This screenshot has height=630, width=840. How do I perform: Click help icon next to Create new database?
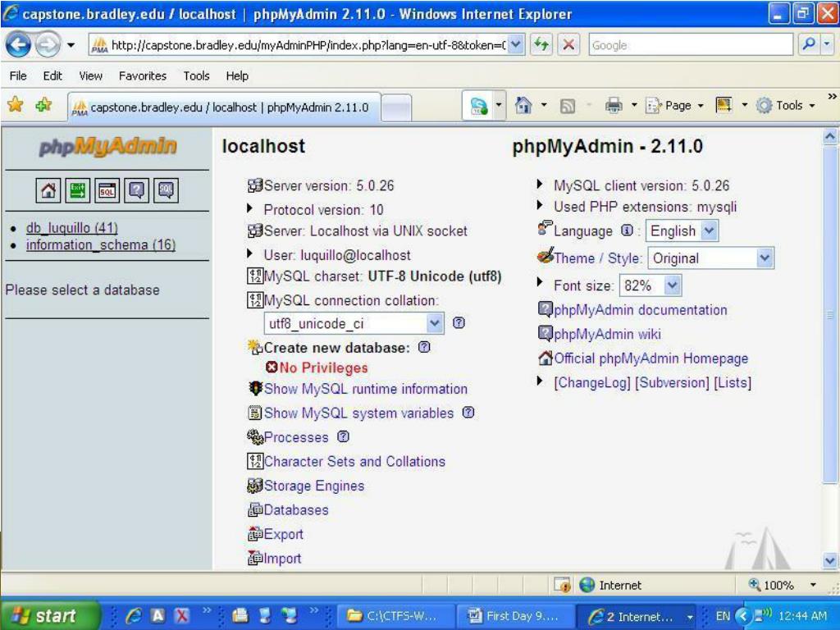(424, 347)
